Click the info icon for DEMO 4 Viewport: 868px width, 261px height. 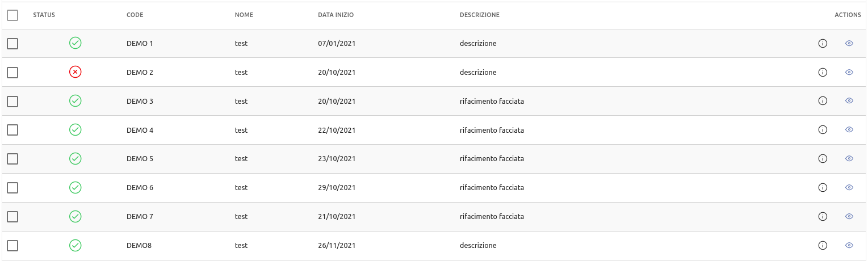point(823,130)
